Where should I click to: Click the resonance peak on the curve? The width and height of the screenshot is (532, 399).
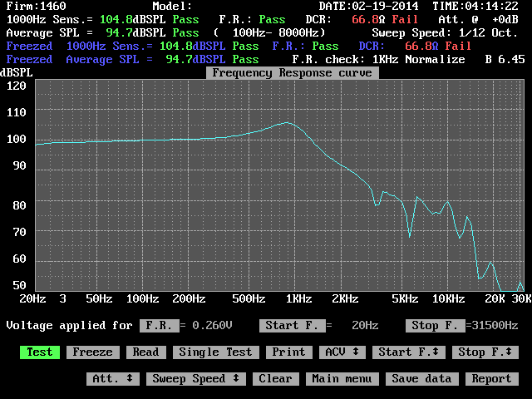[x=287, y=122]
